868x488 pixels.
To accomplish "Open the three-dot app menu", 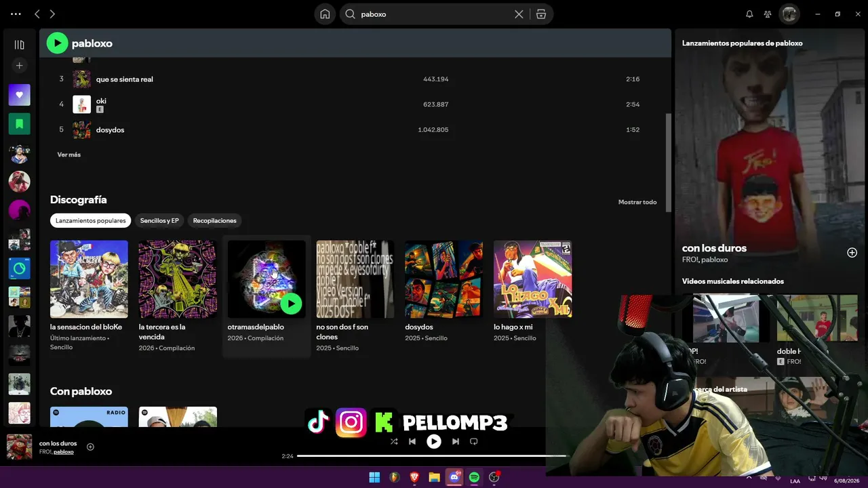I will point(16,14).
